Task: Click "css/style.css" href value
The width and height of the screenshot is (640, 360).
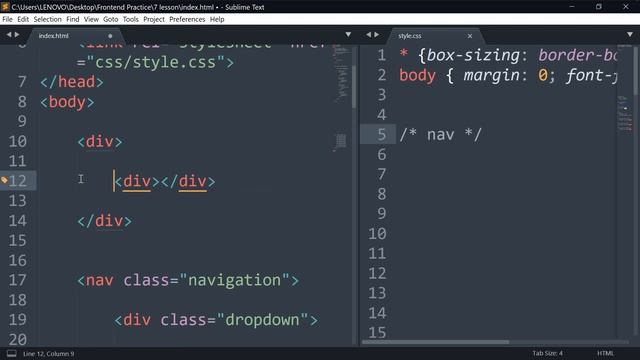Action: tap(155, 62)
